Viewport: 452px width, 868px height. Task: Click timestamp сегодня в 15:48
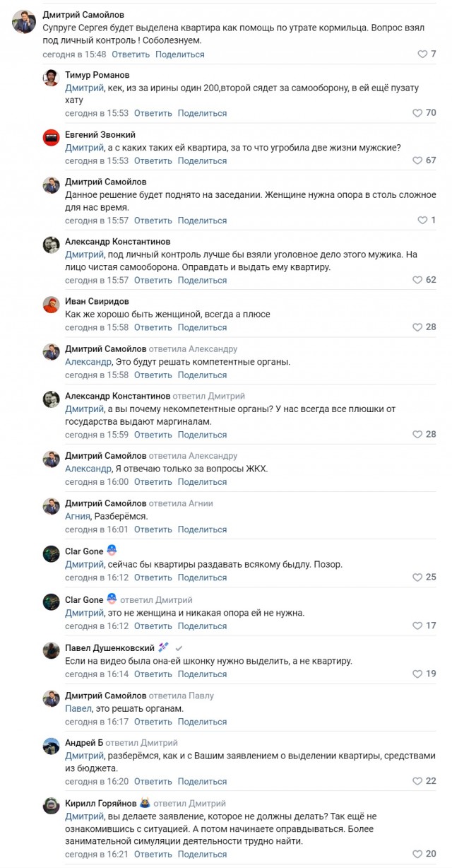[74, 54]
